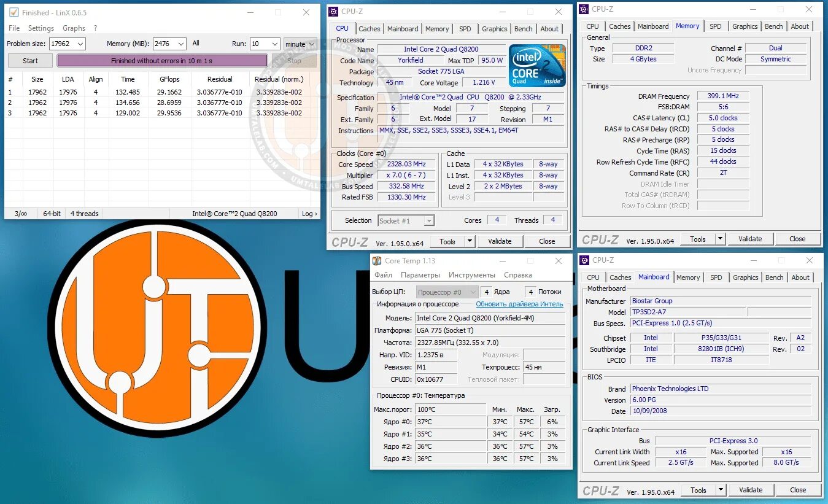Open the minute unit dropdown in LinX
Image resolution: width=828 pixels, height=504 pixels.
(x=300, y=44)
